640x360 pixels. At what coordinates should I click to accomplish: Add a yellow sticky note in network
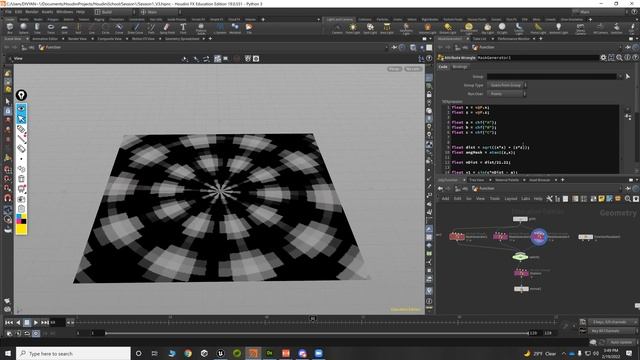click(601, 199)
